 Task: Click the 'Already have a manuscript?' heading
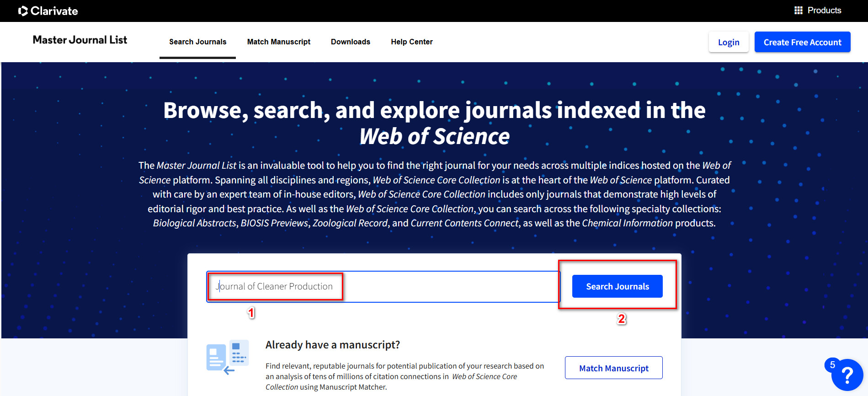pyautogui.click(x=333, y=345)
